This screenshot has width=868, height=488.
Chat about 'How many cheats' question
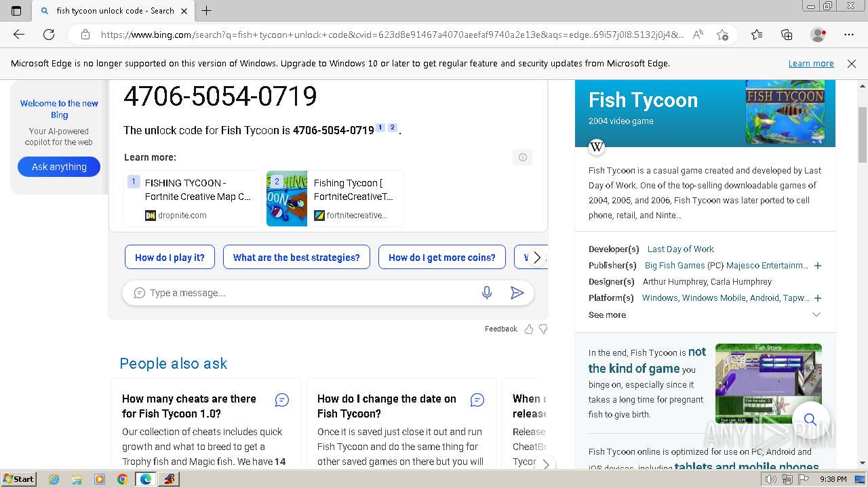click(x=282, y=401)
